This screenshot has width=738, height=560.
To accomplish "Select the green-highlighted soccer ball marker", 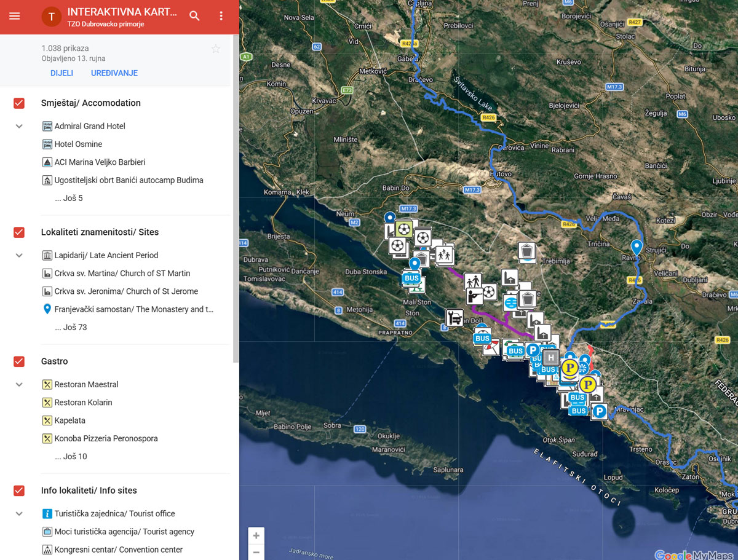I will [403, 229].
